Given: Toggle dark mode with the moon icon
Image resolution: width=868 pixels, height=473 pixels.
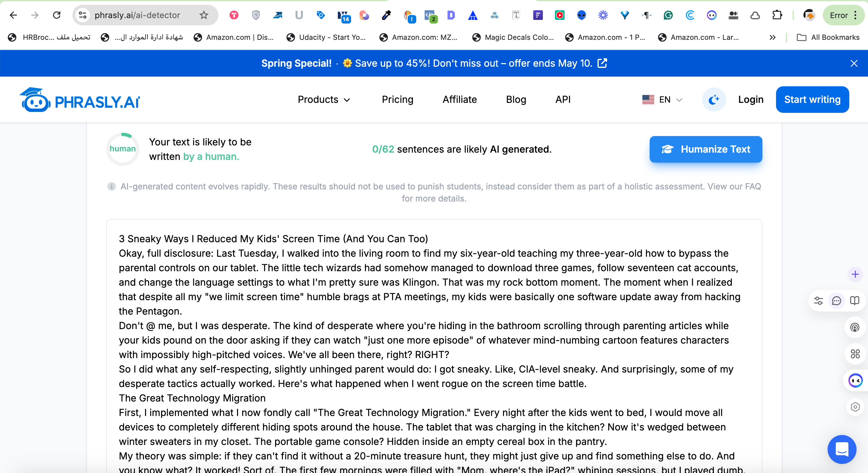Looking at the screenshot, I should coord(714,100).
